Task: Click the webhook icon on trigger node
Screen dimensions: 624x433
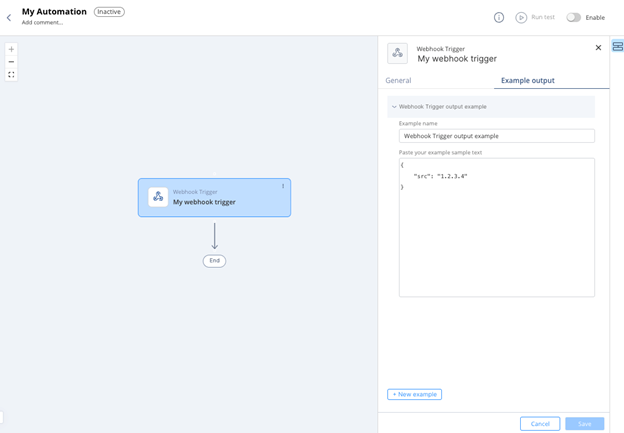Action: point(158,197)
